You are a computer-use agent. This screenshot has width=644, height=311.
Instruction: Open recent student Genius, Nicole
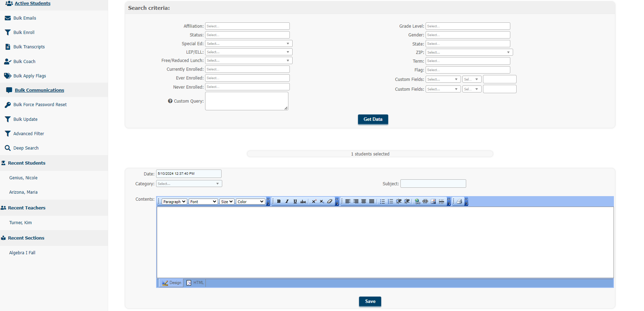(x=23, y=178)
